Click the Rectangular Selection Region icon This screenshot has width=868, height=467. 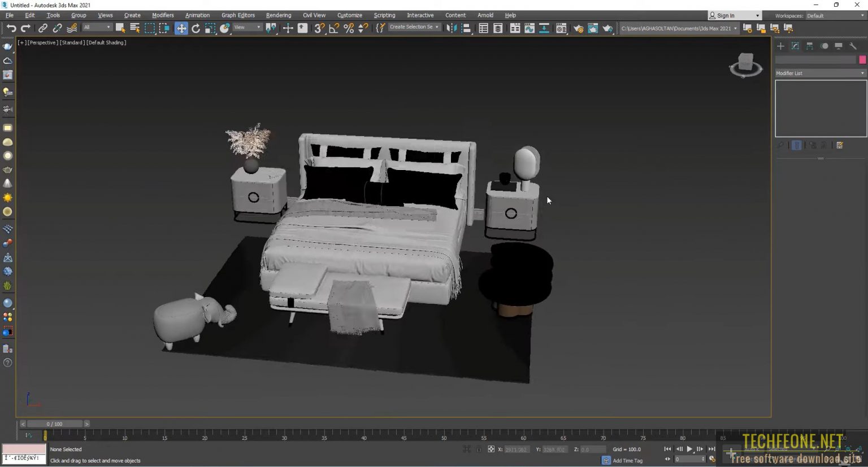(x=150, y=28)
